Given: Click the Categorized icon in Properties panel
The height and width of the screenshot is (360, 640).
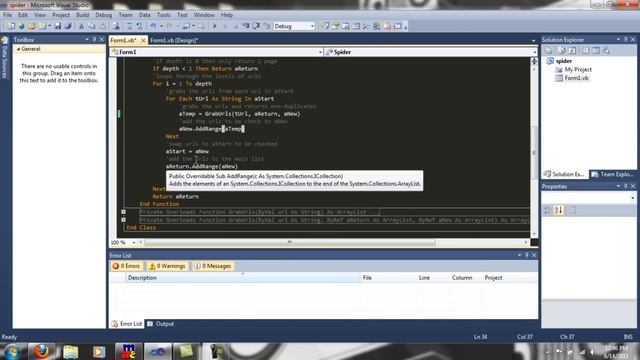Looking at the screenshot, I should [548, 210].
